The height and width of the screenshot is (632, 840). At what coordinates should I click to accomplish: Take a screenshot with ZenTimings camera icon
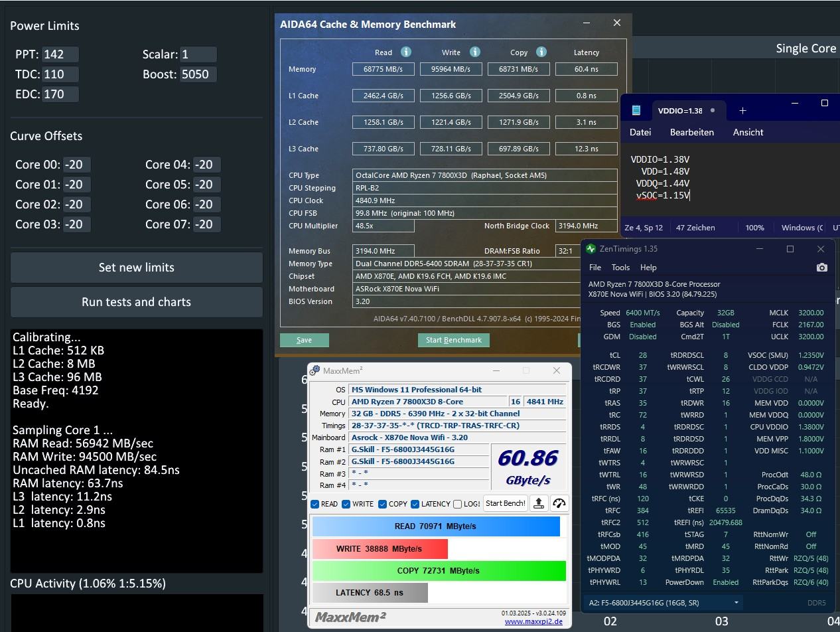(x=822, y=268)
